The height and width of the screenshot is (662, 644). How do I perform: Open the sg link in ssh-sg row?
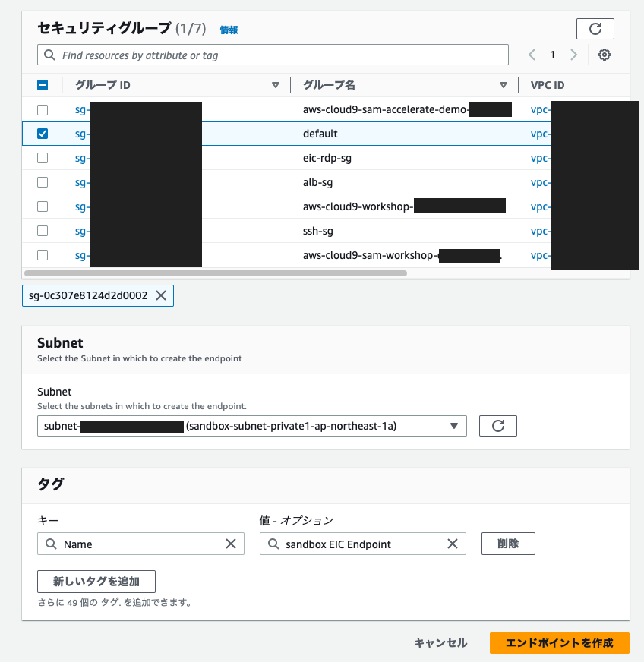click(x=82, y=232)
